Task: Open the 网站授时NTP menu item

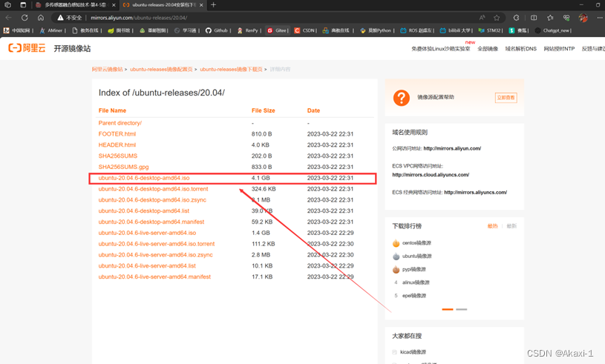Action: click(x=559, y=49)
